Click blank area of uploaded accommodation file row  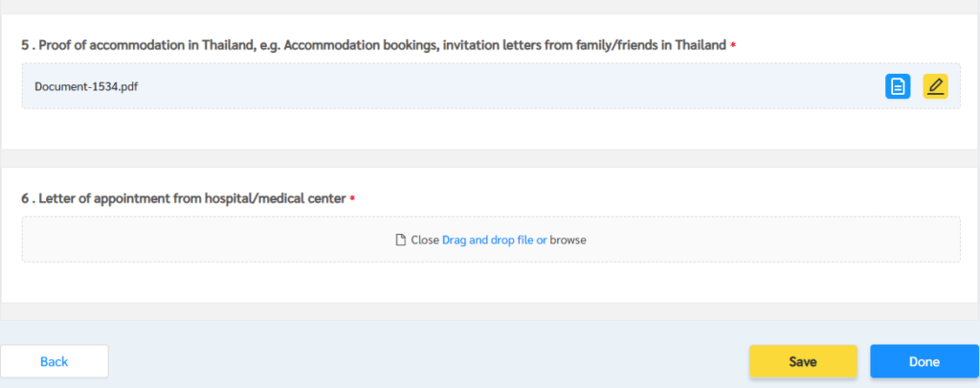[x=500, y=86]
